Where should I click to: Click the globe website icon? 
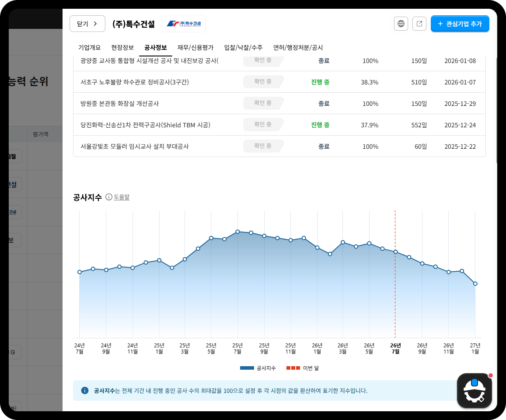(401, 24)
